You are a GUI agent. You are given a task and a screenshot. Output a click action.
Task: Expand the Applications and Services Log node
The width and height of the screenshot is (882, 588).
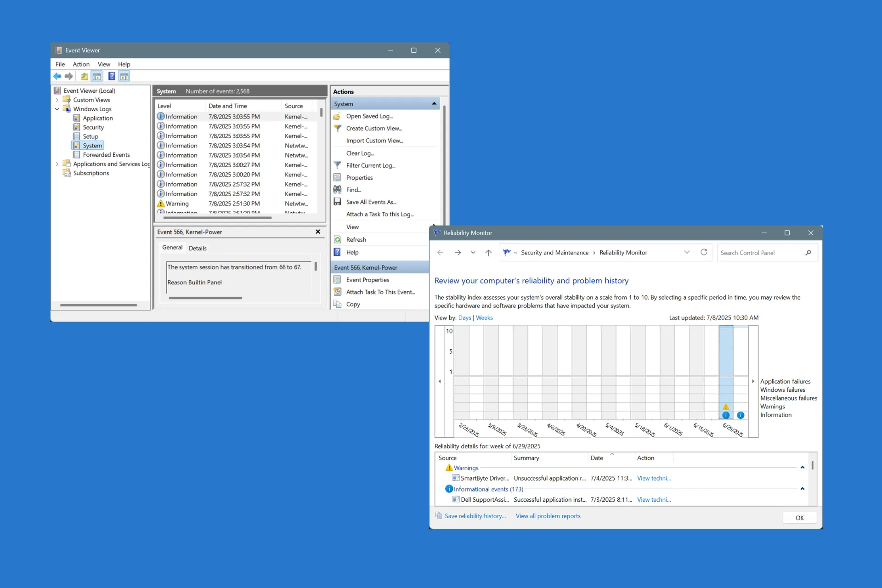click(x=57, y=164)
